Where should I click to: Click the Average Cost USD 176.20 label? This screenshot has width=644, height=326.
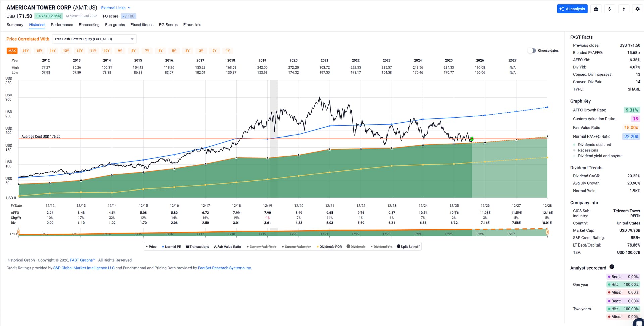click(41, 137)
